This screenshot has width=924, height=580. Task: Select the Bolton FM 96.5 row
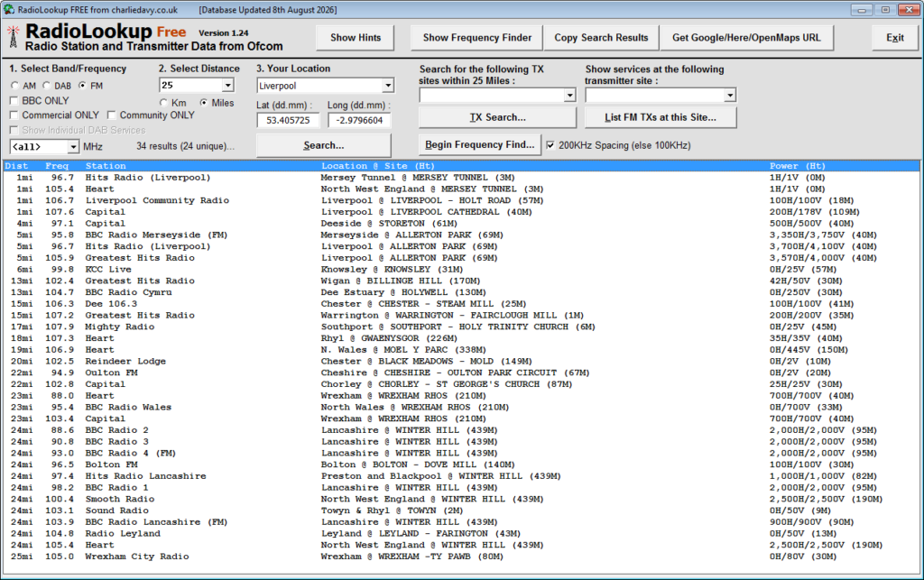click(x=461, y=465)
